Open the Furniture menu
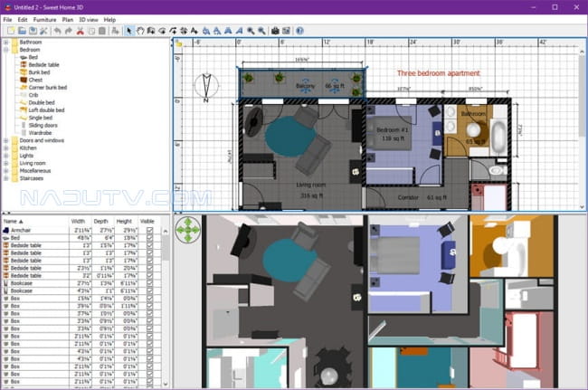588x390 pixels. click(44, 20)
